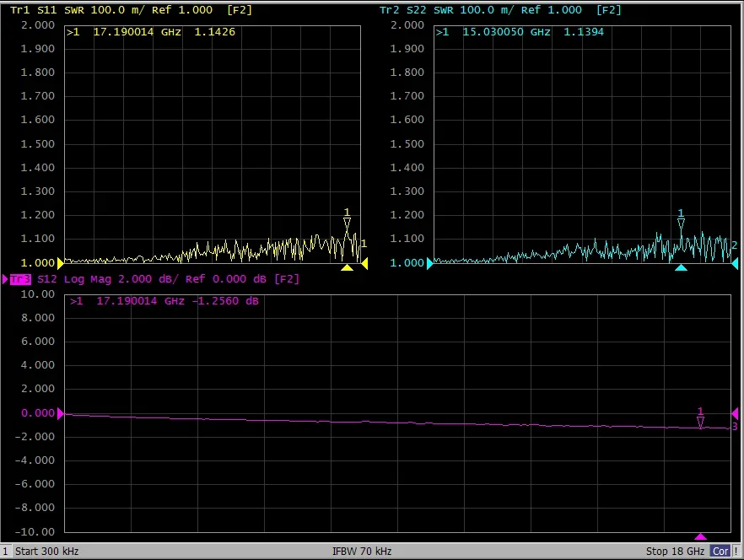Click the Start 300 kHz field
Image resolution: width=744 pixels, height=560 pixels.
coord(47,552)
